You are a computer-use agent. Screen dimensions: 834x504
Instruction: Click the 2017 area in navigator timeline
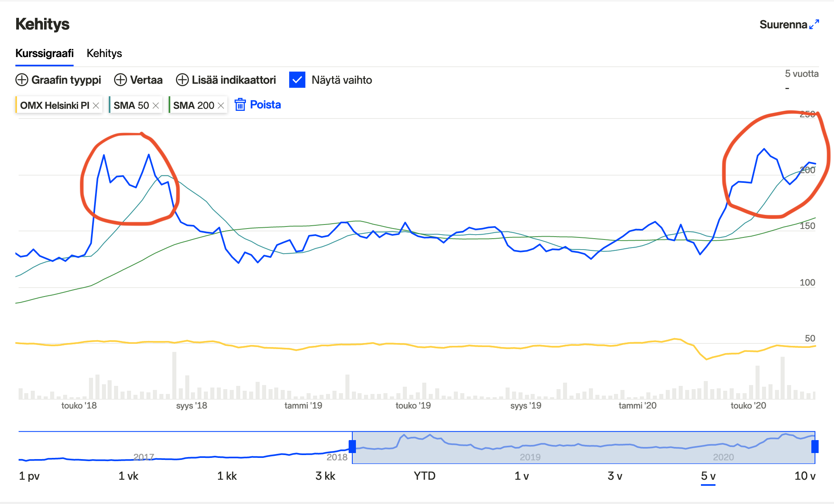pos(144,457)
